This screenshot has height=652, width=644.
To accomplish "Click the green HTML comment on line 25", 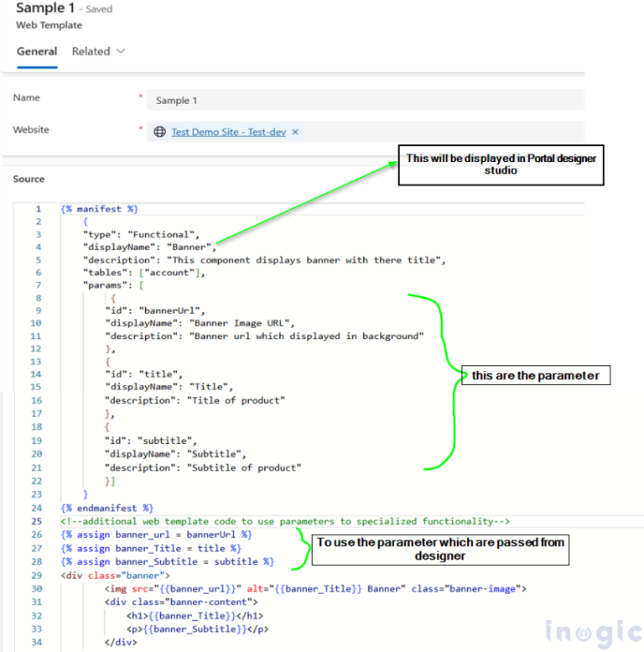I will coord(285,521).
